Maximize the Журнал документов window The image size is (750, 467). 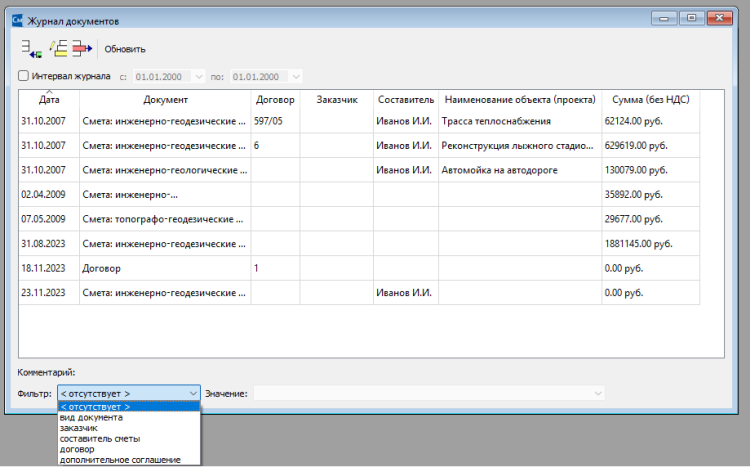691,18
